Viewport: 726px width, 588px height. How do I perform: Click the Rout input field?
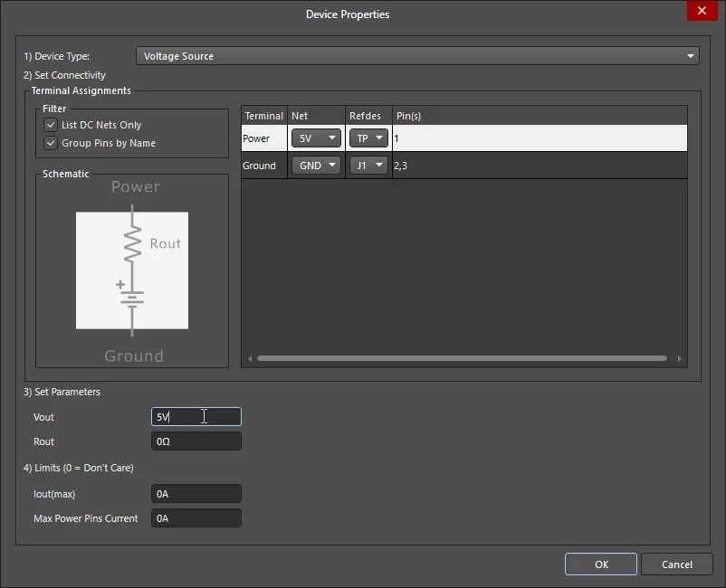(x=196, y=441)
